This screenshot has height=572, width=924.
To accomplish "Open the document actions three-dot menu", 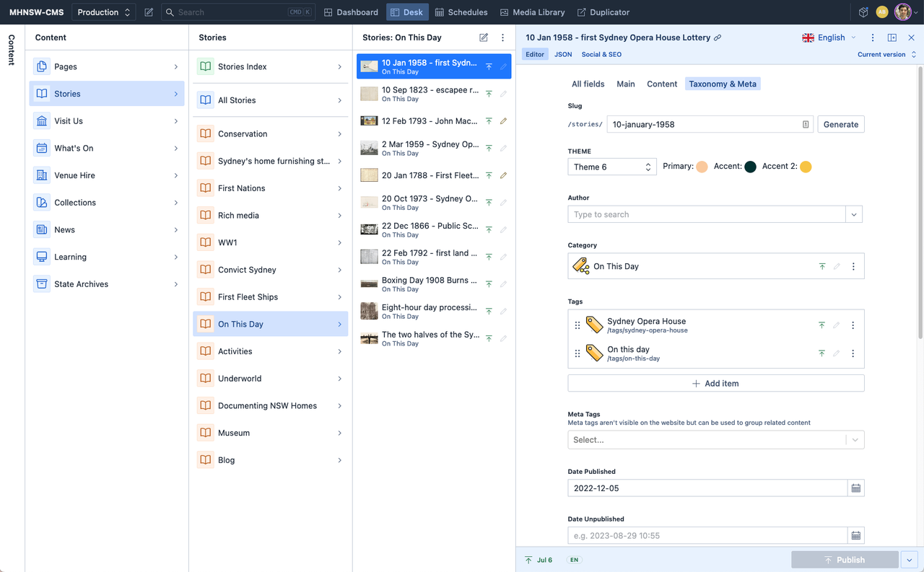I will (873, 38).
